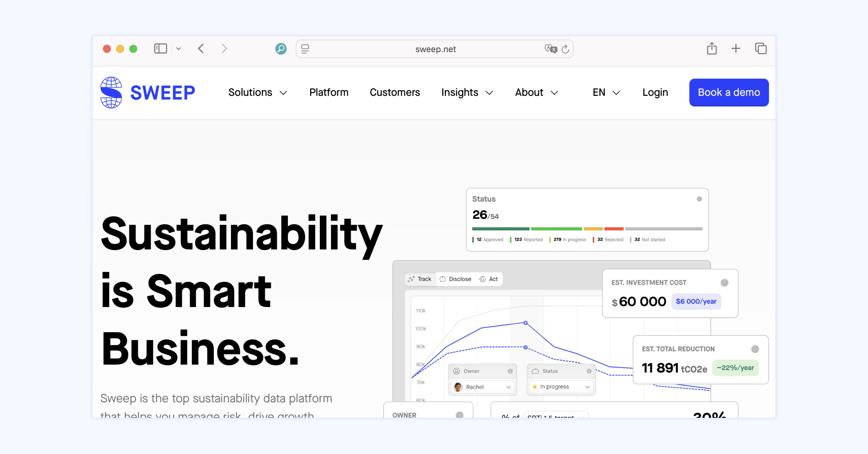868x454 pixels.
Task: Click the yellow In progress bar segment
Action: [x=593, y=229]
